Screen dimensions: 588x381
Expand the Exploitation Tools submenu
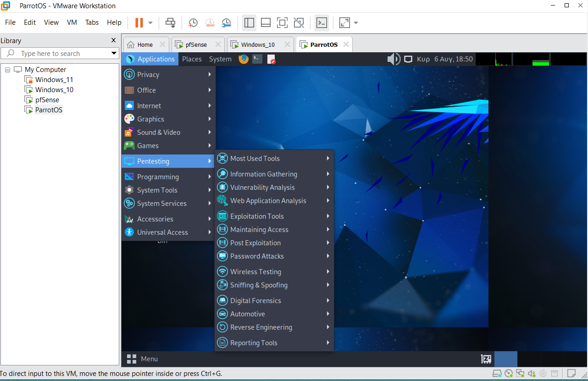pos(274,216)
